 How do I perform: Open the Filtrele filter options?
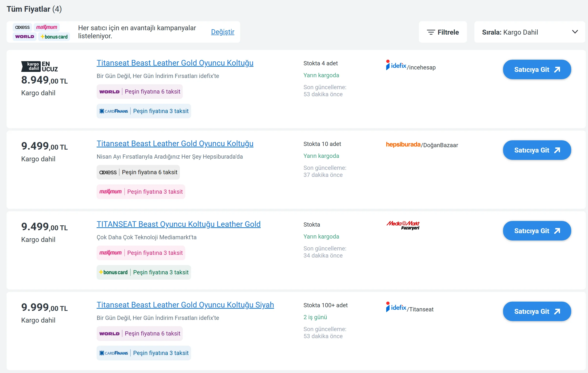[x=442, y=32]
